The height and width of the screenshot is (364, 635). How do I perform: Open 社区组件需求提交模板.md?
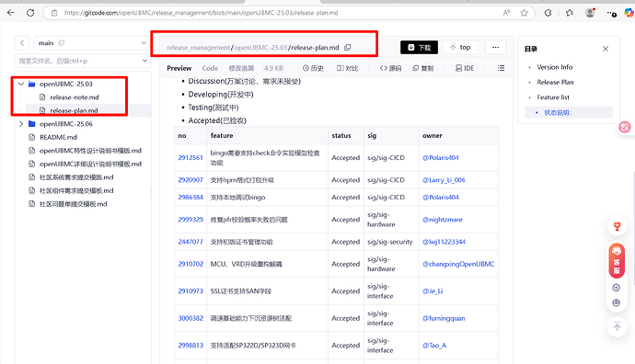(x=76, y=190)
